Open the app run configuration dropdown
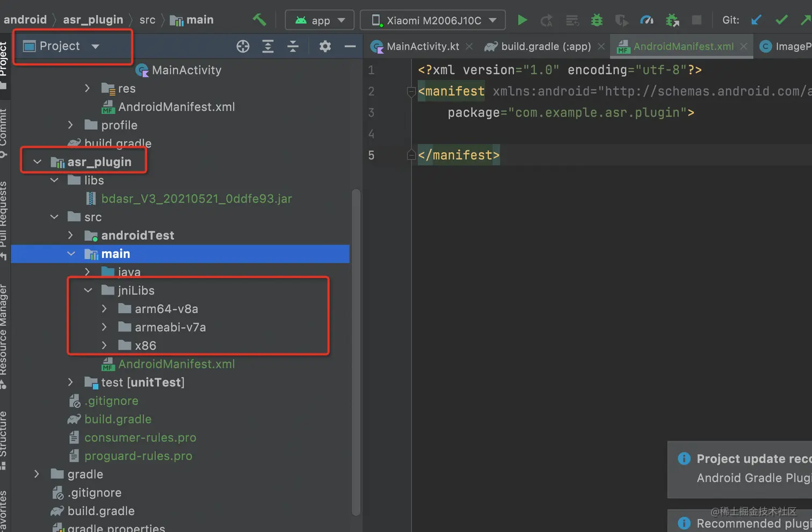Image resolution: width=812 pixels, height=532 pixels. tap(320, 20)
